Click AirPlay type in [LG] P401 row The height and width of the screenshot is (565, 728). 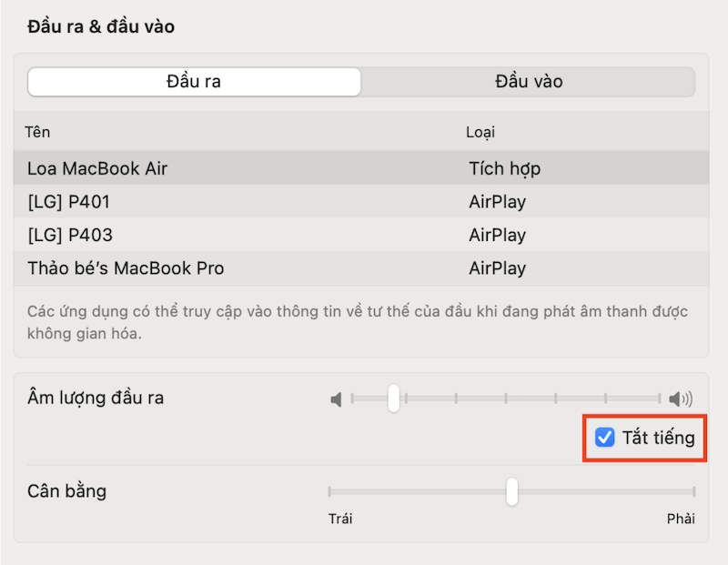tap(497, 202)
